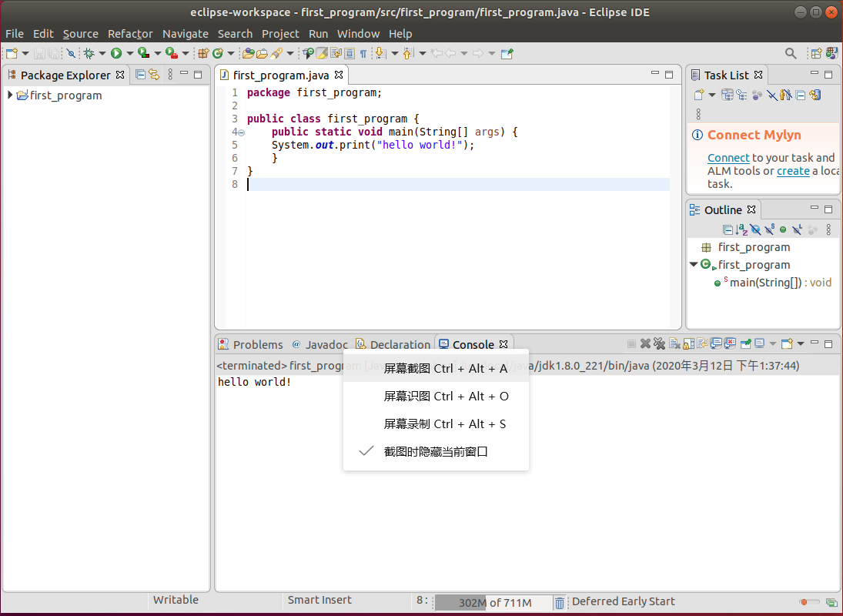Switch to the Problems tab
The width and height of the screenshot is (843, 616).
pos(258,344)
